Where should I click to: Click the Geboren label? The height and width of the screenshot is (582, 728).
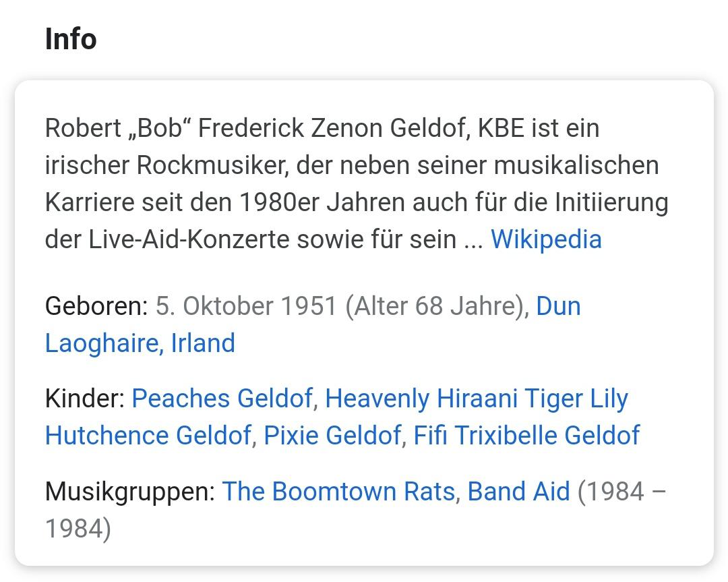96,307
